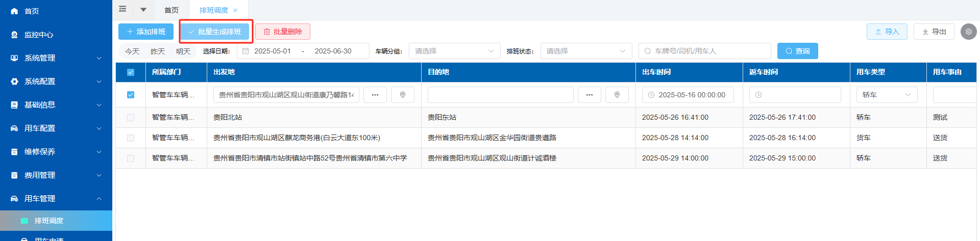
Task: Click the location pin icon for 目的地
Action: [617, 95]
